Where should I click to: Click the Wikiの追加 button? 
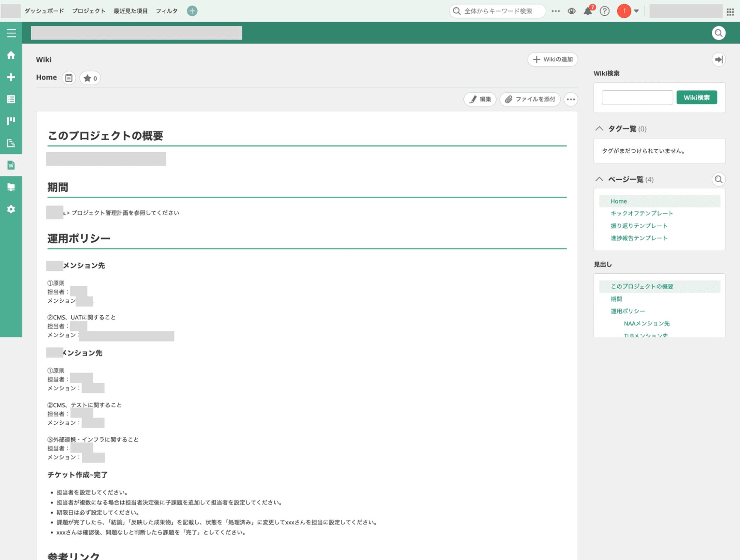tap(553, 59)
